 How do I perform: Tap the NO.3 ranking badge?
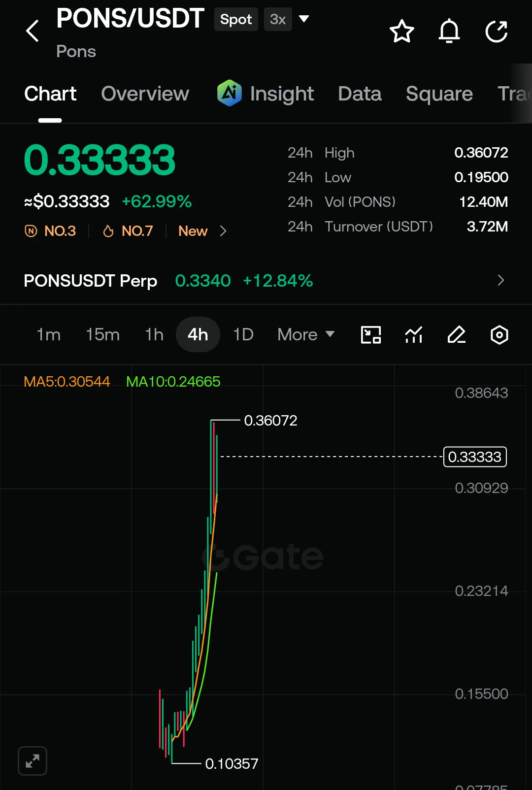tap(50, 231)
